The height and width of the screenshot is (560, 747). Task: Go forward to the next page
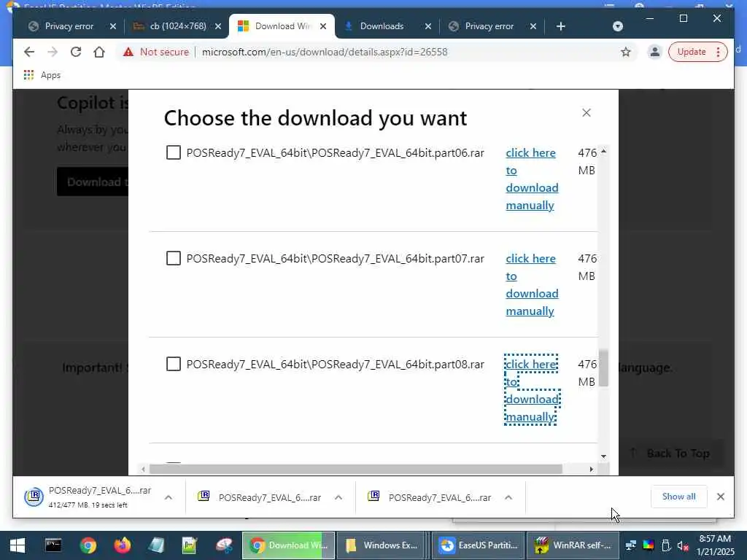53,52
